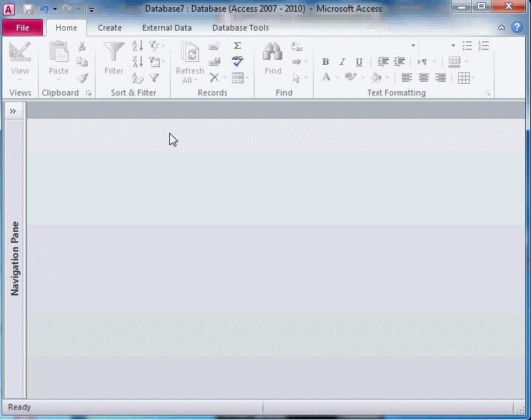Click the Cut scissors icon

(x=82, y=46)
